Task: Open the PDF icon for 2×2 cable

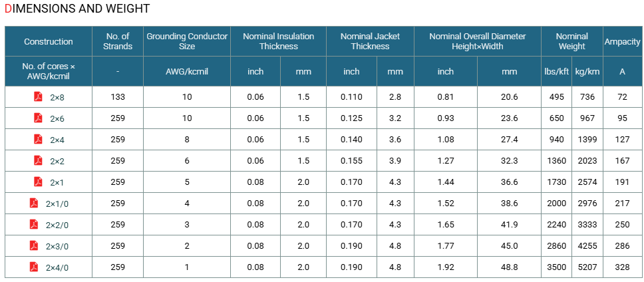Action: coord(38,161)
